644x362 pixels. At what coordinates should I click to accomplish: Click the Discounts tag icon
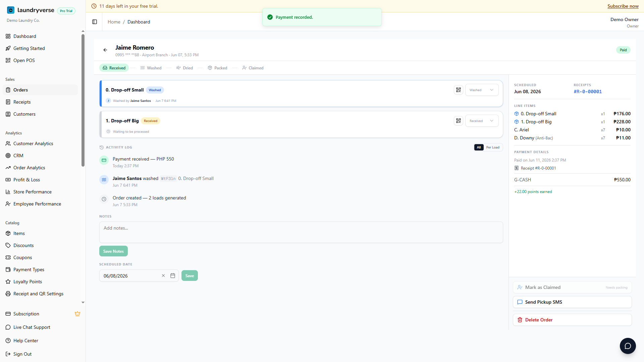pyautogui.click(x=8, y=245)
